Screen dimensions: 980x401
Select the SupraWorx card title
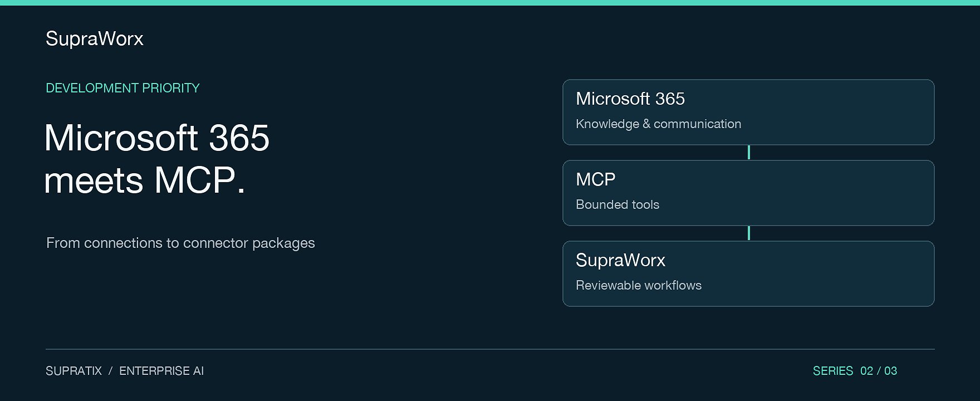click(620, 260)
